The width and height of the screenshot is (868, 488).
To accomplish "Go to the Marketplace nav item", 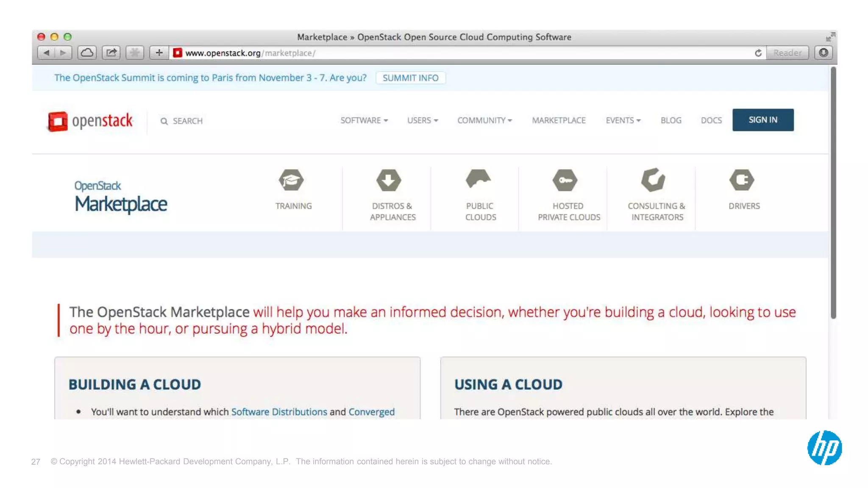I will 559,120.
